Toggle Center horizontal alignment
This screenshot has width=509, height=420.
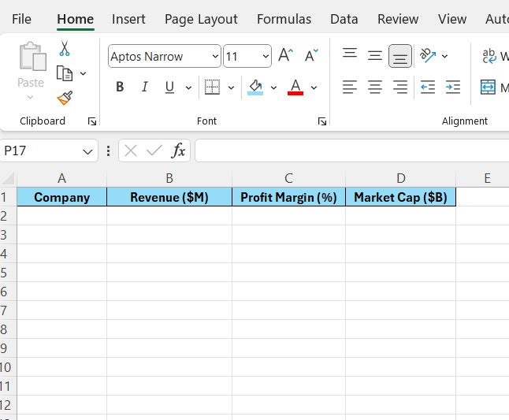click(375, 87)
